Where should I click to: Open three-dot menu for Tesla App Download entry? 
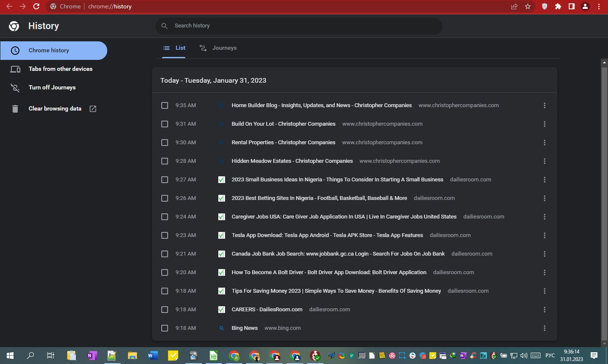point(545,235)
